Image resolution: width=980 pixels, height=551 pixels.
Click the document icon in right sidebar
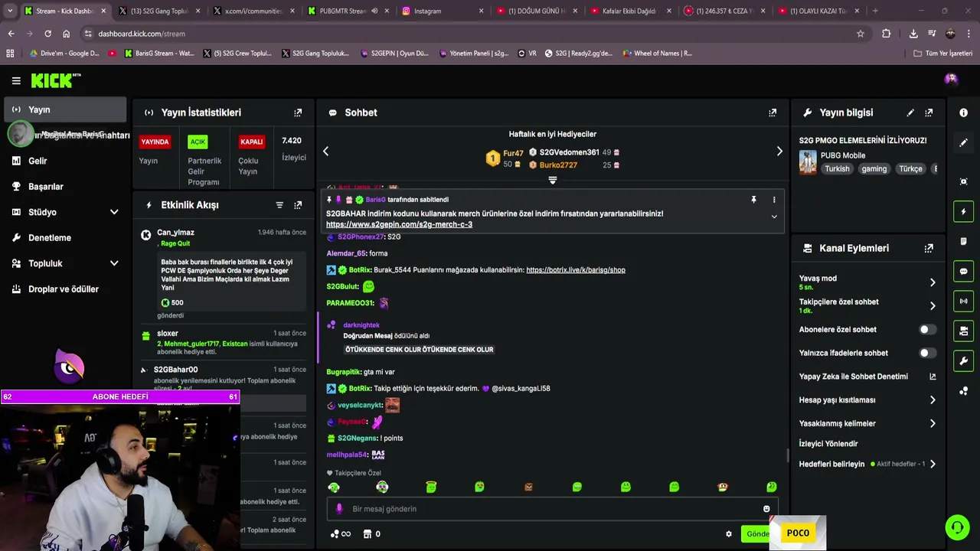pyautogui.click(x=963, y=241)
